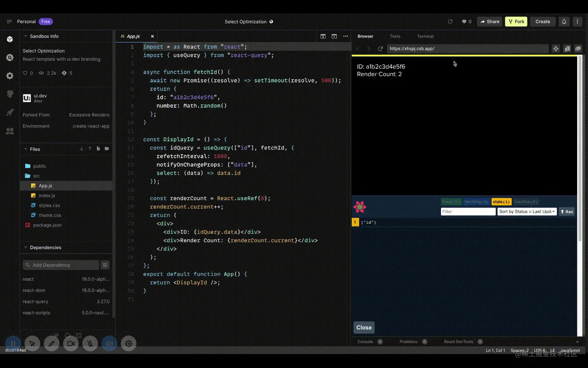Close the React Query devtools
Image resolution: width=588 pixels, height=368 pixels.
[364, 328]
